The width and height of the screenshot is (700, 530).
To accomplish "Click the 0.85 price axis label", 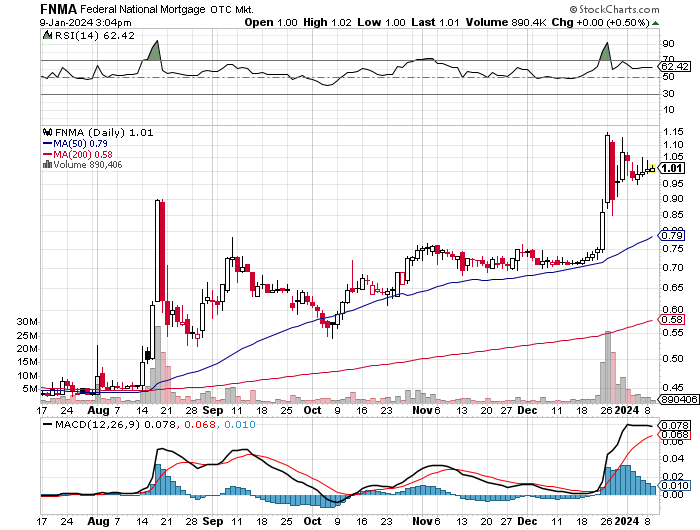I will coord(673,215).
